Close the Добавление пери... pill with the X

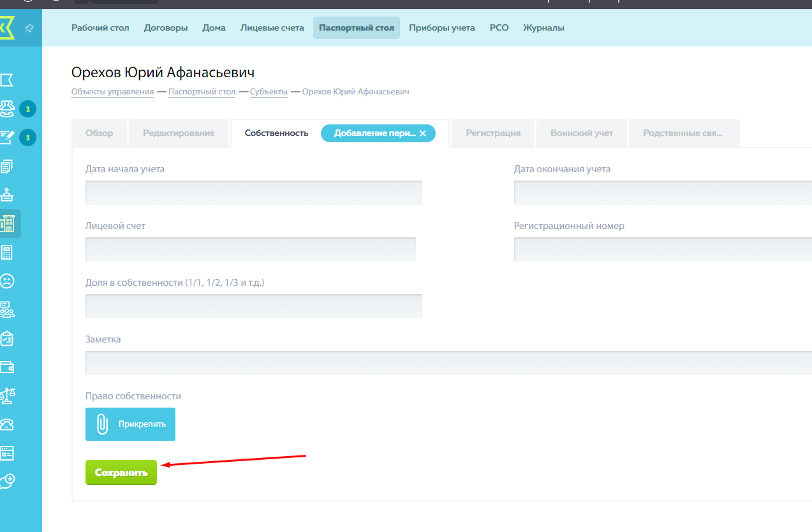[423, 133]
